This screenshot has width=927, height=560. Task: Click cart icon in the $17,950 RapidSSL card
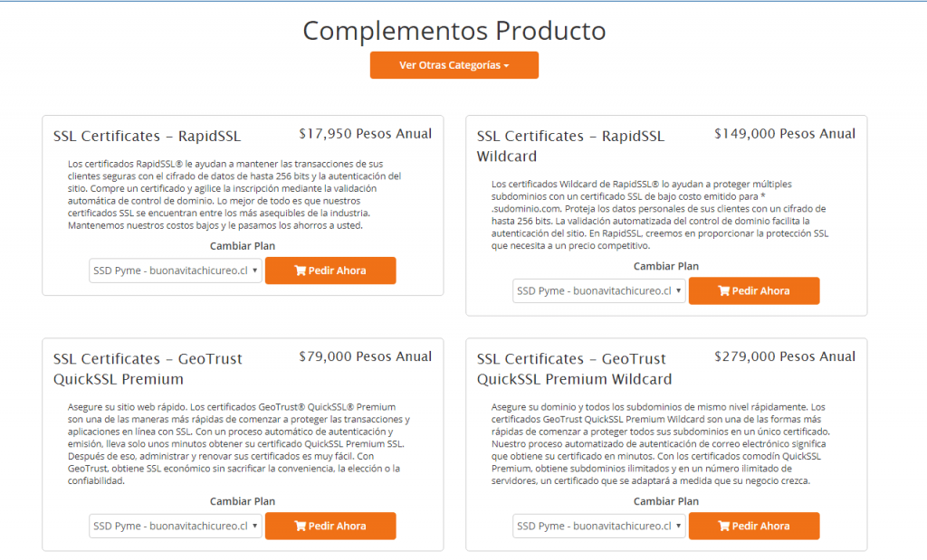pos(300,271)
